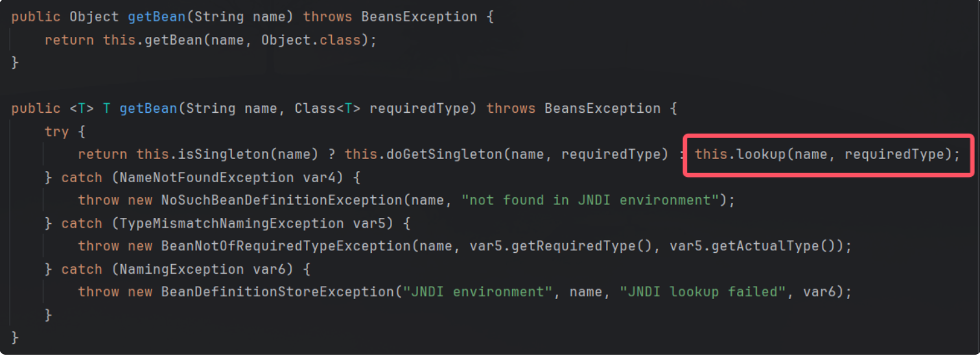Click the BeanNotOfRequiredTypeException class name
The height and width of the screenshot is (356, 980).
[x=286, y=246]
